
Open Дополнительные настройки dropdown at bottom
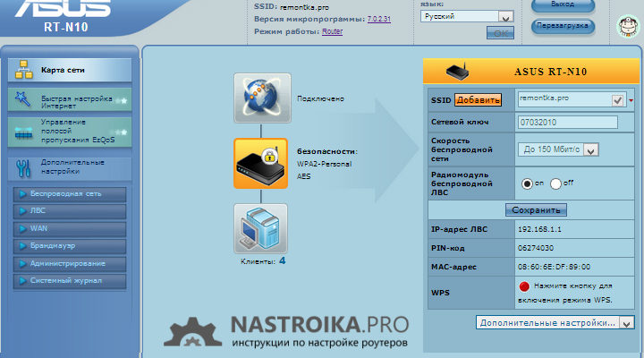(x=555, y=323)
